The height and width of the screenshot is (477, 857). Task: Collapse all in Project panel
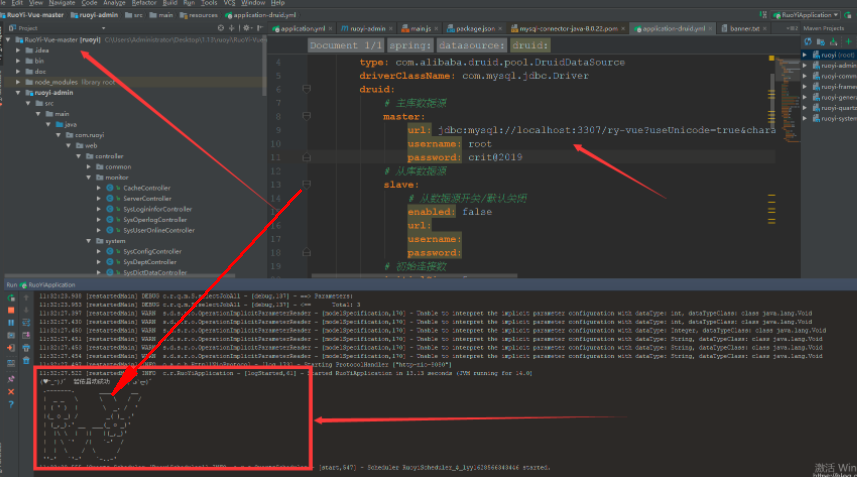pyautogui.click(x=232, y=28)
